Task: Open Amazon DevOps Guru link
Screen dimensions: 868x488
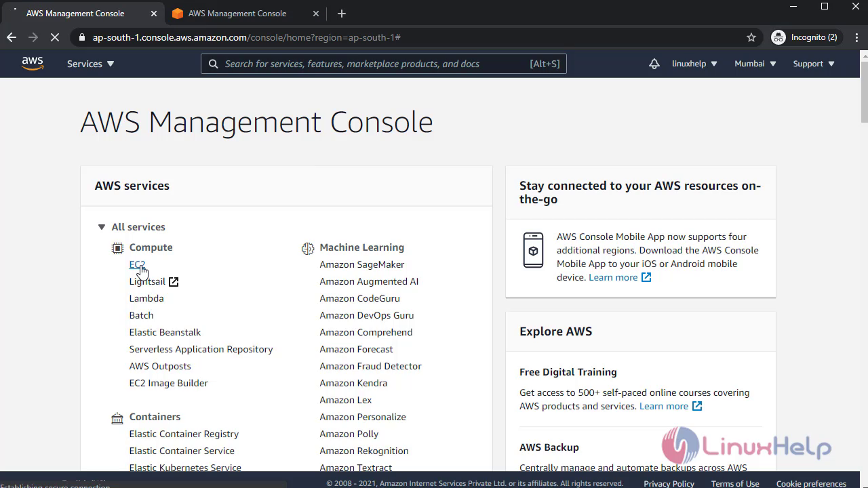Action: pos(366,315)
